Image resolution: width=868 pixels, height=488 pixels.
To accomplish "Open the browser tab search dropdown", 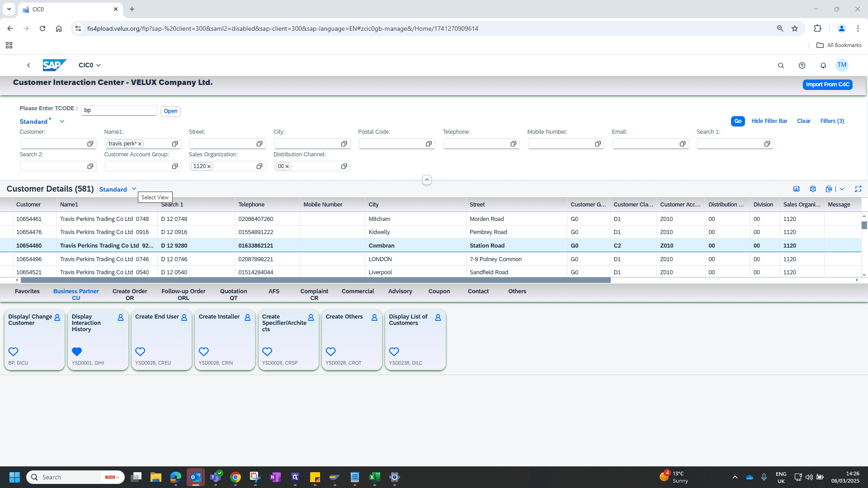I will pos(9,9).
